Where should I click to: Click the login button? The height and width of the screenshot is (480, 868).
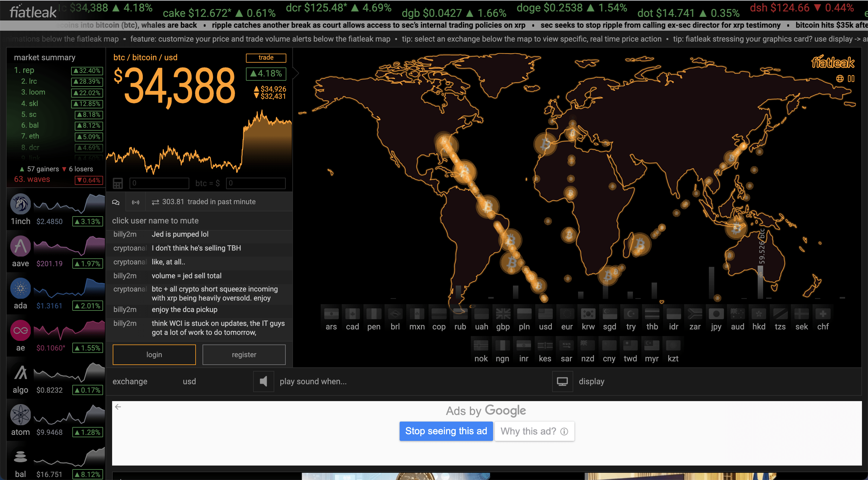tap(154, 354)
